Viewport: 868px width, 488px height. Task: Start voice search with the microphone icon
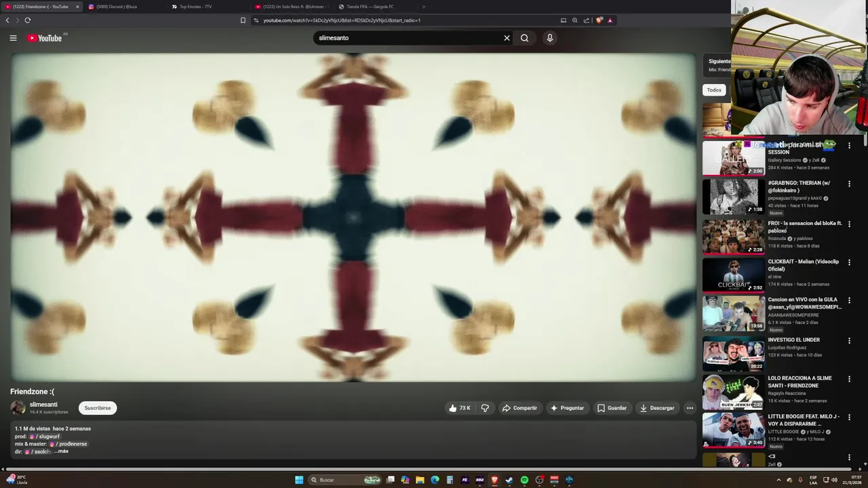click(550, 38)
